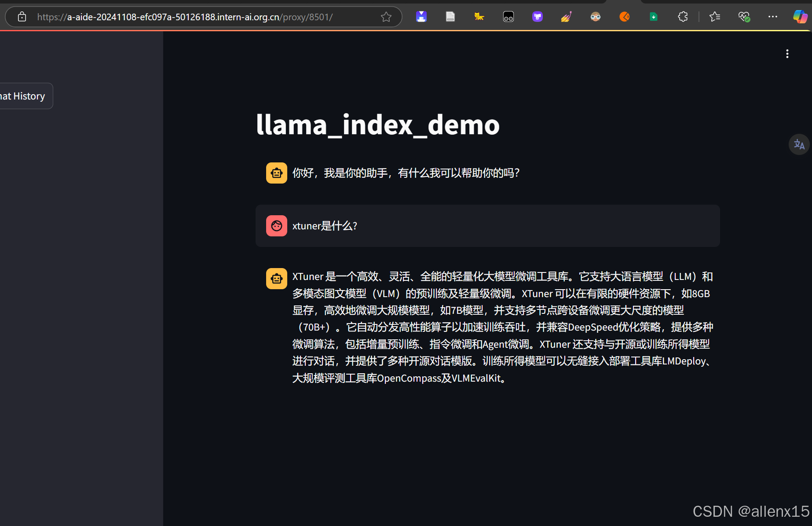812x526 pixels.
Task: Click the user emoji avatar icon
Action: [276, 226]
